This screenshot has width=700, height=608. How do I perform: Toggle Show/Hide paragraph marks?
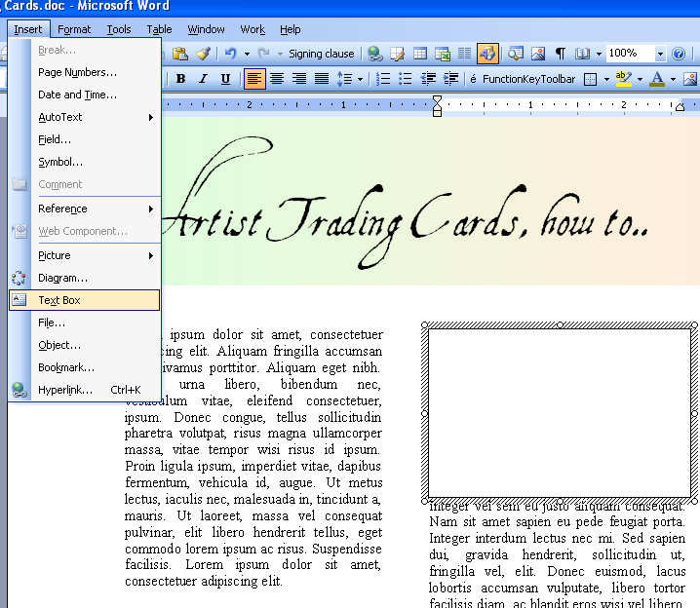tap(560, 54)
